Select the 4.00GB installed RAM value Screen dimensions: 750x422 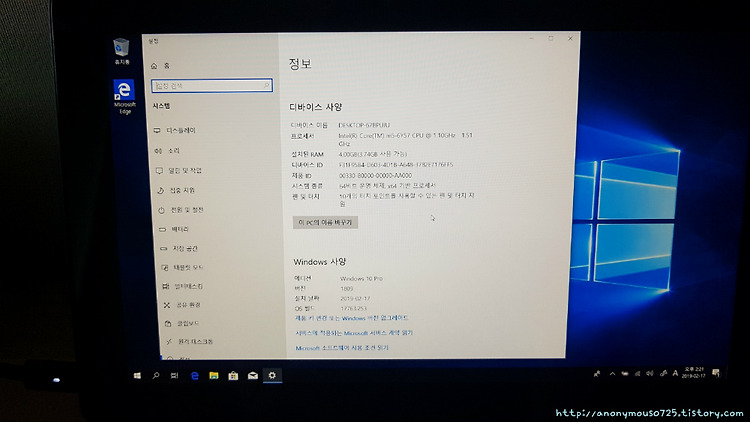[373, 154]
